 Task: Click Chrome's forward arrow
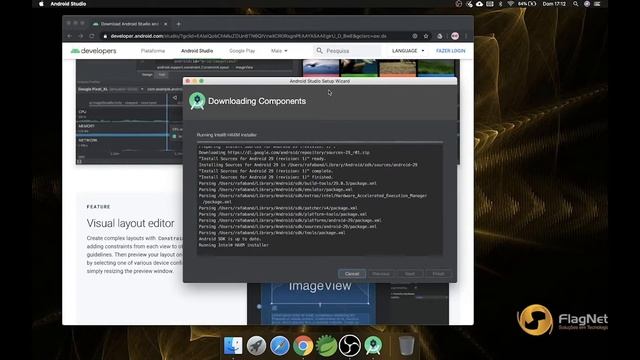pos(81,36)
